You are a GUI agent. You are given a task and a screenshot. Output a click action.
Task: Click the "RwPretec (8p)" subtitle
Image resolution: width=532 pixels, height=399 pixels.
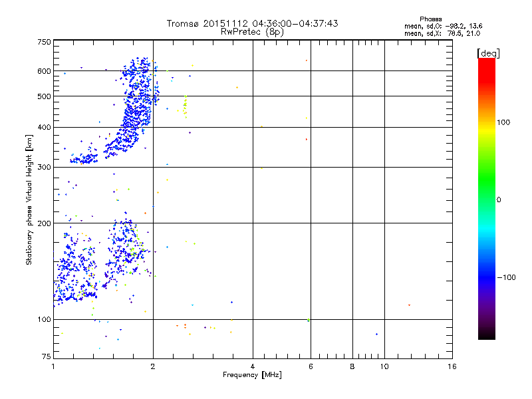tap(252, 32)
